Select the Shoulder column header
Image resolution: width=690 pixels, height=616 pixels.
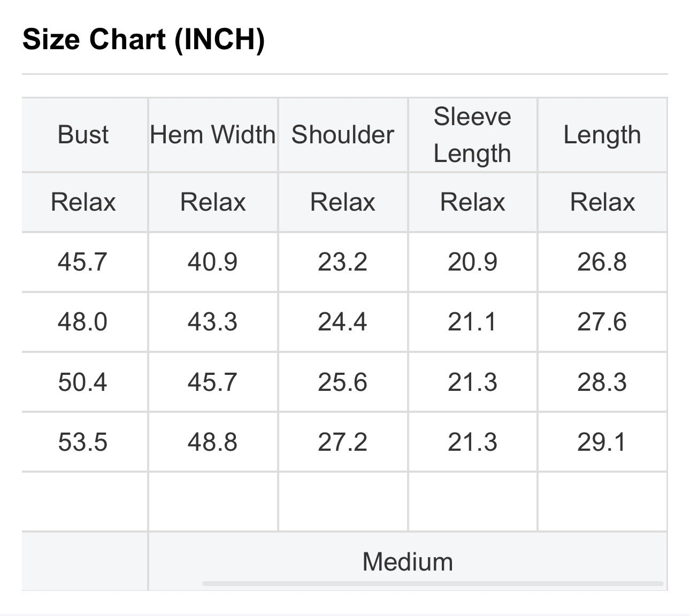point(343,135)
